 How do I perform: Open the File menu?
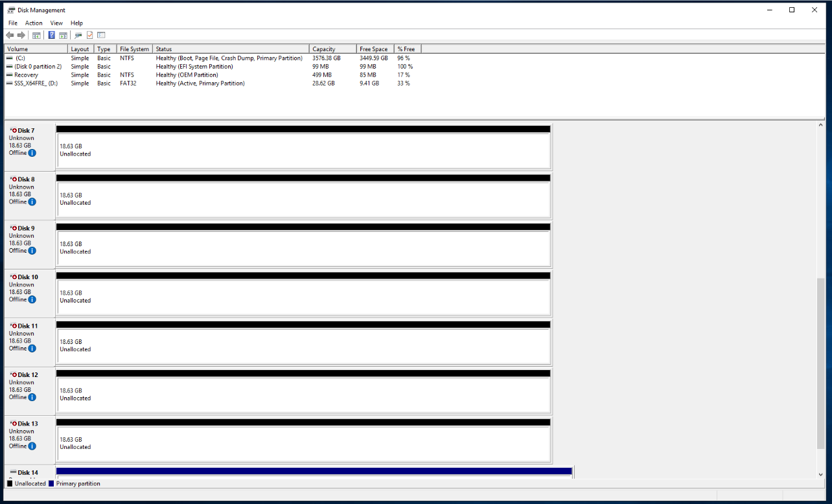12,23
